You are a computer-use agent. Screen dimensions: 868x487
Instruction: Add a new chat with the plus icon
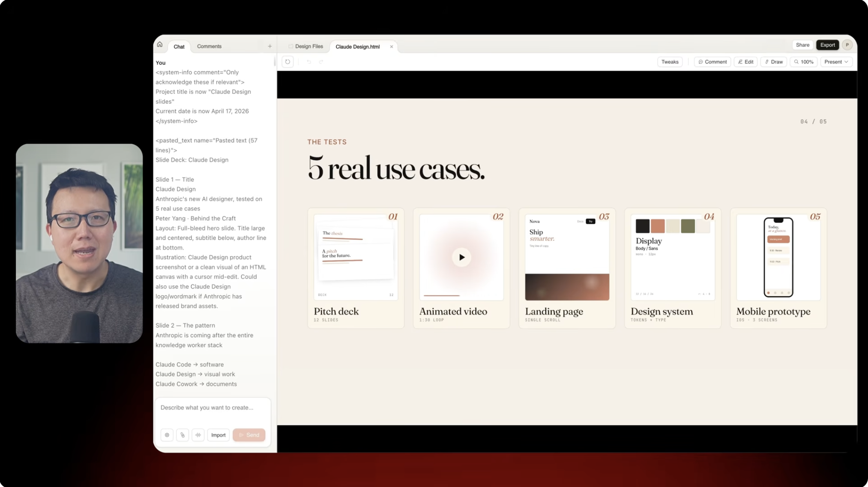[269, 46]
